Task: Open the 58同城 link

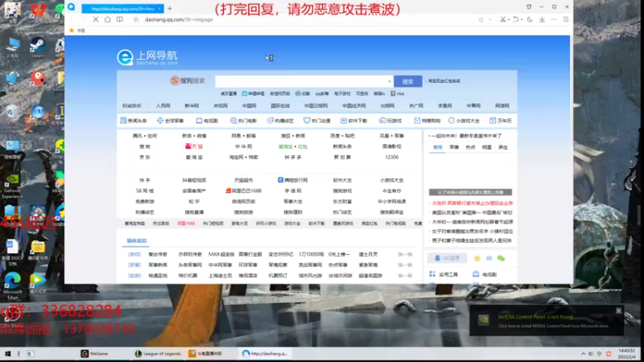Action: point(145,191)
